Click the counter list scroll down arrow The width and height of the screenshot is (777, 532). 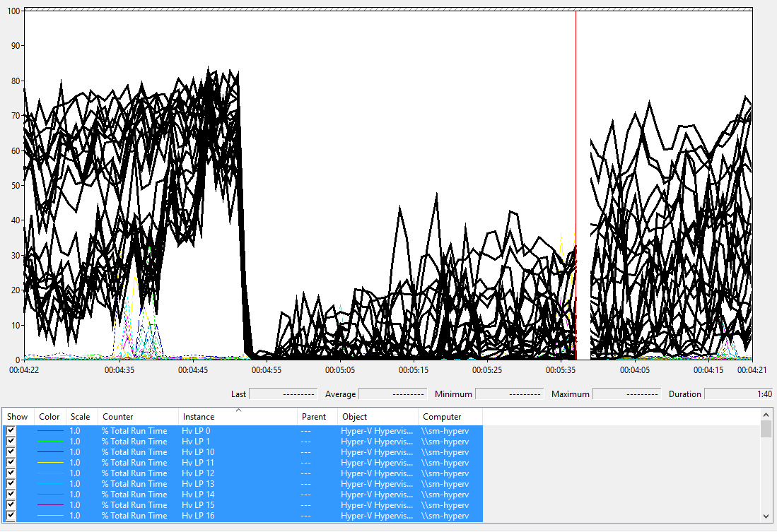(766, 516)
